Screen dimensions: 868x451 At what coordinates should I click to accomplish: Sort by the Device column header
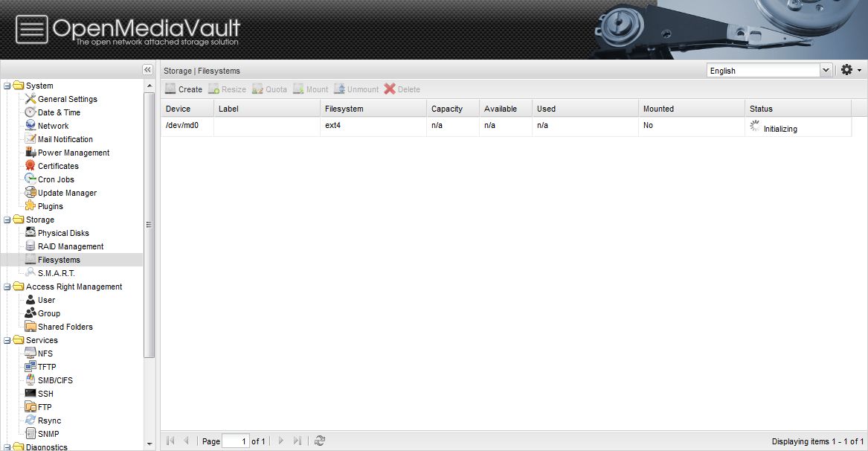tap(187, 109)
